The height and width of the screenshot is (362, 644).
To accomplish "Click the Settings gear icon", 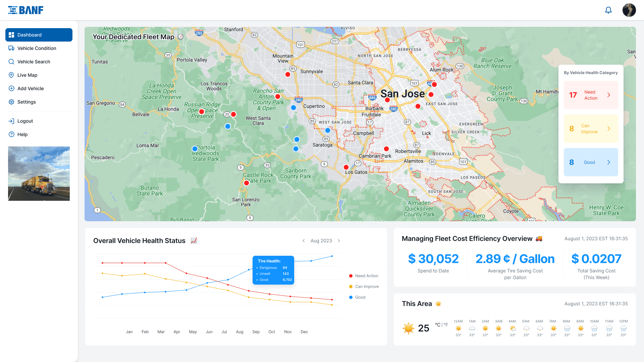I will pos(11,102).
